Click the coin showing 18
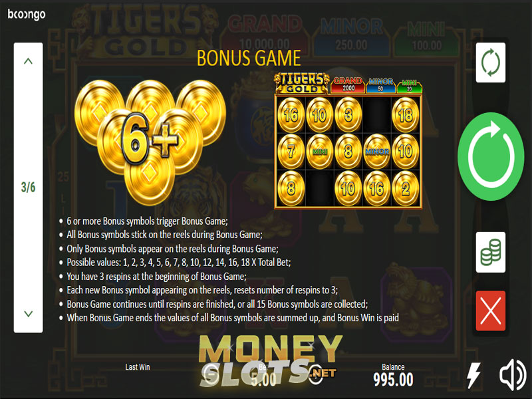The image size is (532, 399). [x=406, y=115]
